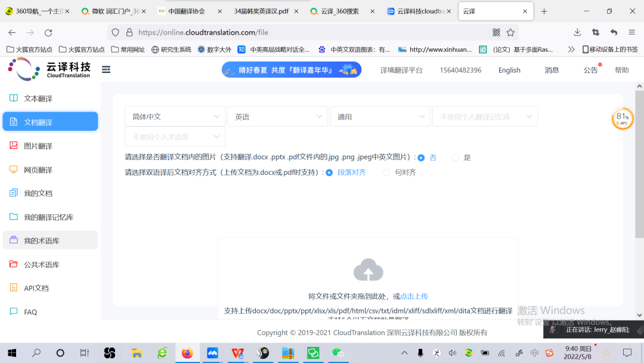This screenshot has height=363, width=644.
Task: Open 文本翻译 in the sidebar
Action: coord(50,99)
